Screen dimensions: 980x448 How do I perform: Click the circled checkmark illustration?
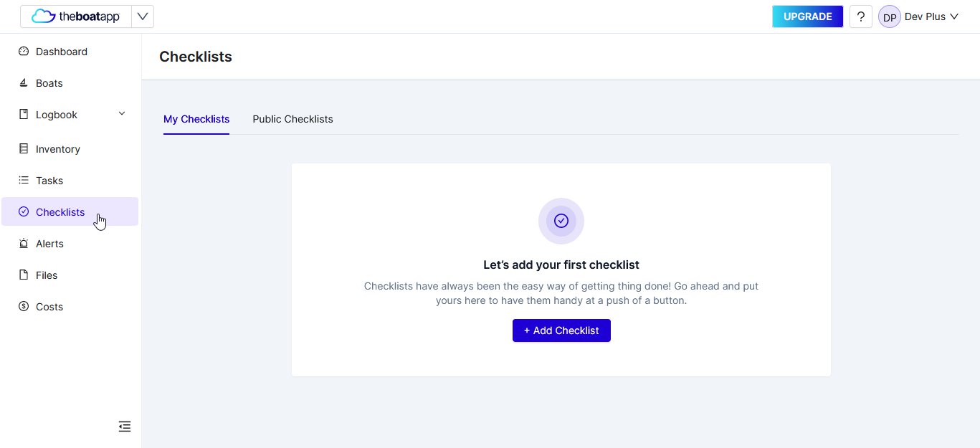coord(561,221)
